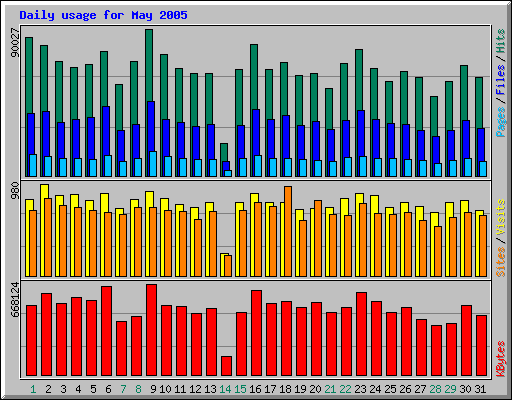Click the blue 'Files' legend label
512x400 pixels.
[501, 80]
